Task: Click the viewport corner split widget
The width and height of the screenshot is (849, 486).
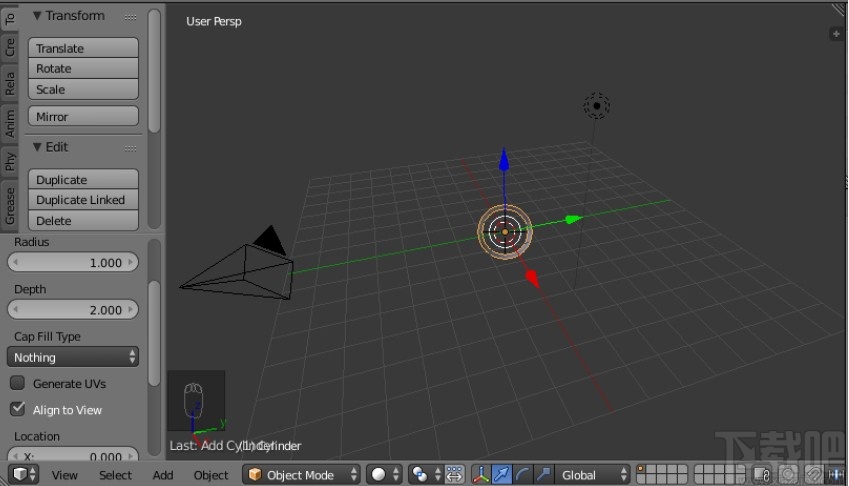Action: [839, 9]
